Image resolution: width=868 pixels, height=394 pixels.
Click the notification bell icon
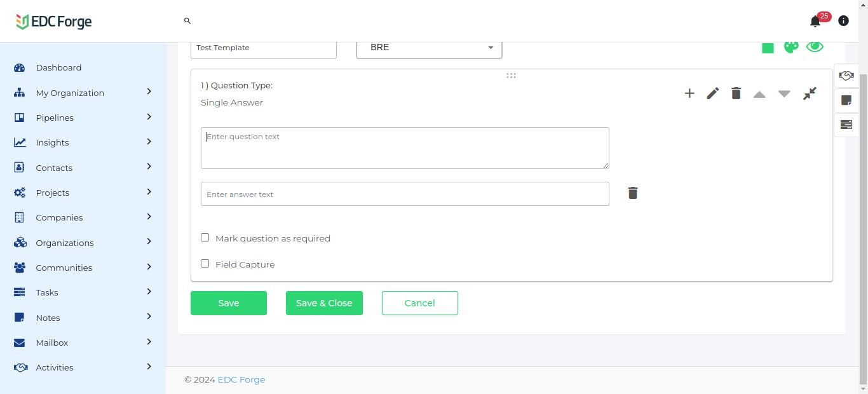click(815, 22)
